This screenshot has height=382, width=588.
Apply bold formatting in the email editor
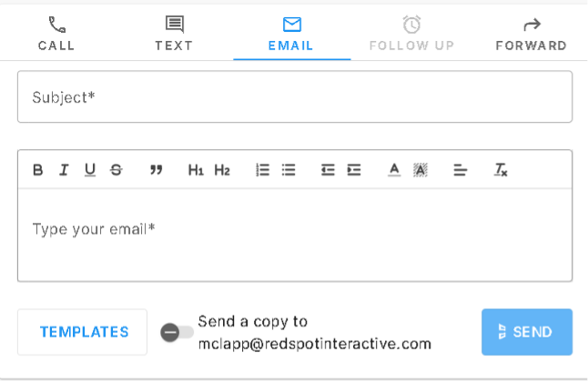click(x=38, y=170)
